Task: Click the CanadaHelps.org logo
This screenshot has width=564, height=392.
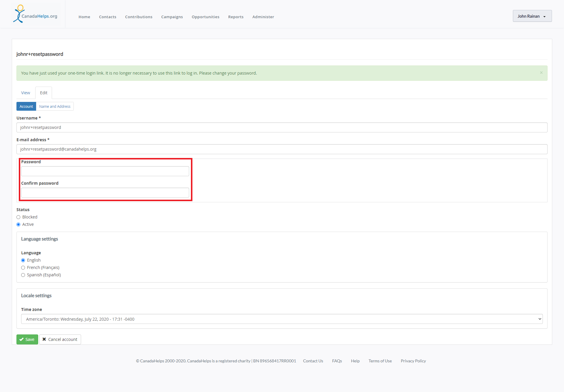Action: tap(35, 14)
